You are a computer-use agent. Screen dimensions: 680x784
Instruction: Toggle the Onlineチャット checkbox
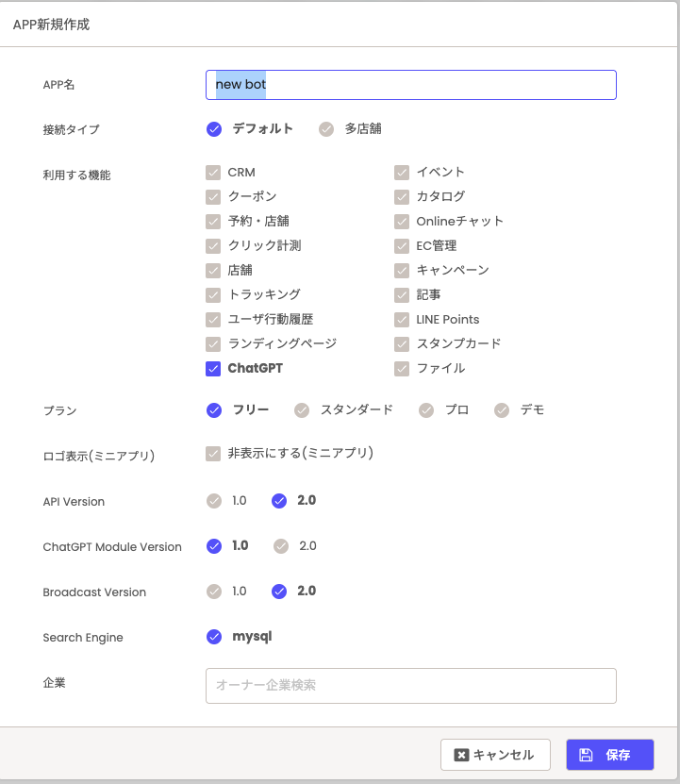click(402, 222)
